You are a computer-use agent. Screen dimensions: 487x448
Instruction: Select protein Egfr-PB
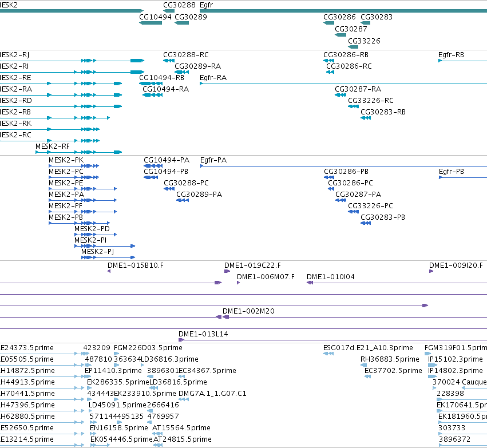pos(452,172)
